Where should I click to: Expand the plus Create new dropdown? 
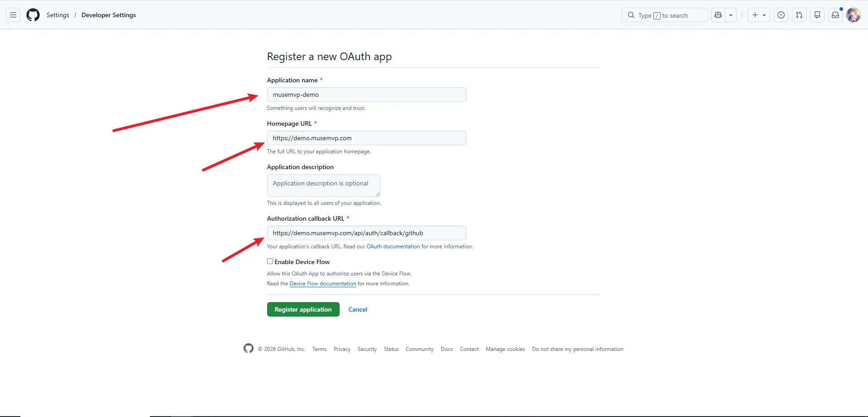click(759, 15)
